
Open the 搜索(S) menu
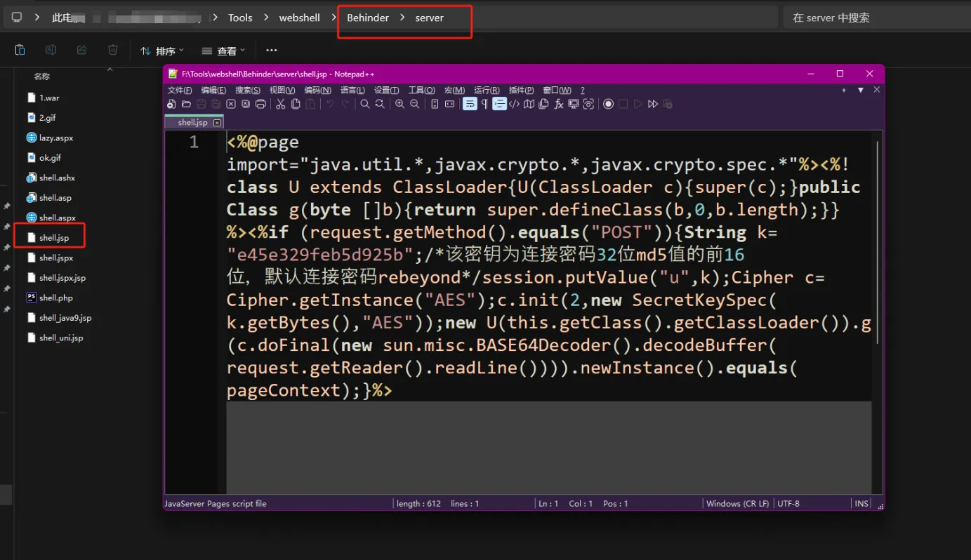click(x=248, y=90)
